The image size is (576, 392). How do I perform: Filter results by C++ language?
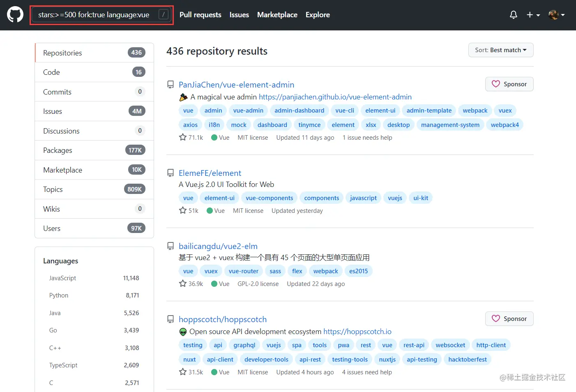(94, 348)
